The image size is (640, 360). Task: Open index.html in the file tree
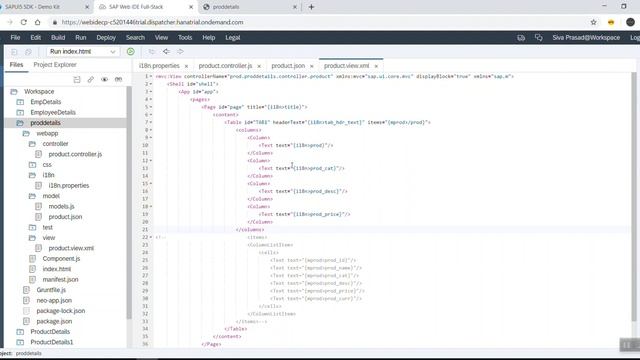click(57, 269)
